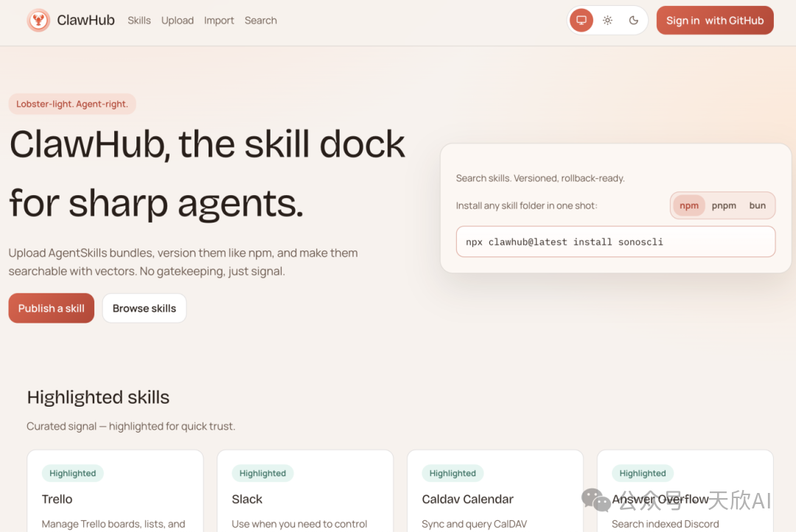796x532 pixels.
Task: Click the ClawHub lobster logo icon
Action: [x=38, y=21]
